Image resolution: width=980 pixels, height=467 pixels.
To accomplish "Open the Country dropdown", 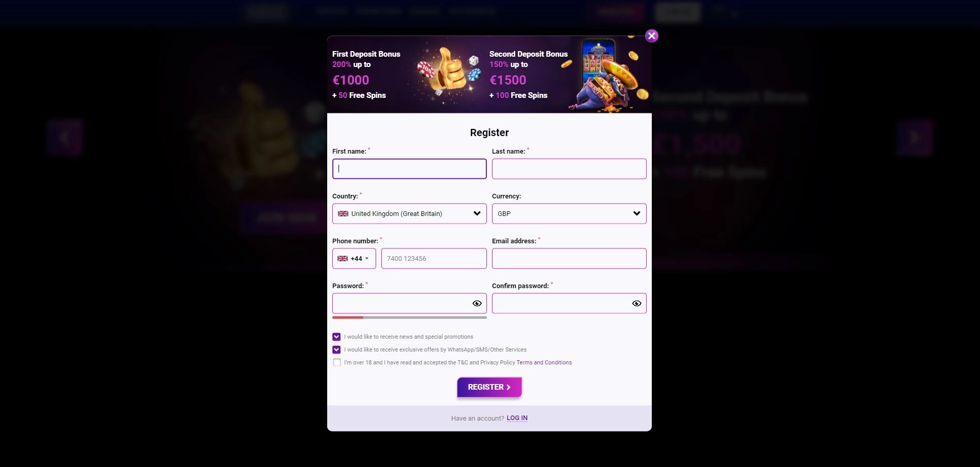I will pyautogui.click(x=410, y=213).
